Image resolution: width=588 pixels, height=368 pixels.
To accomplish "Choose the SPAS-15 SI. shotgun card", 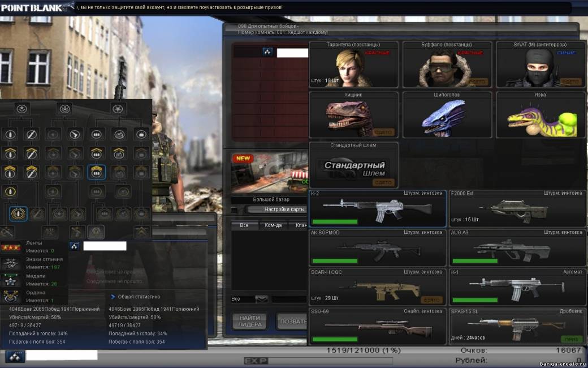I will (x=517, y=326).
